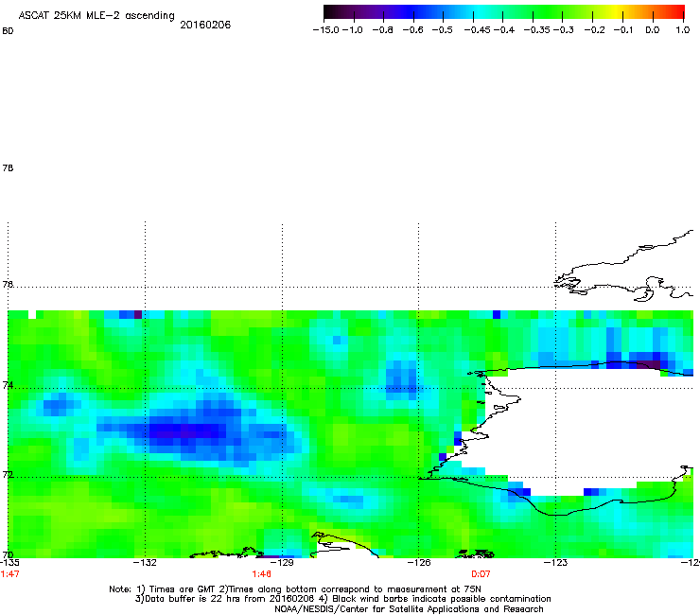Pick the black end of the colorbar
The height and width of the screenshot is (615, 700).
[x=330, y=12]
